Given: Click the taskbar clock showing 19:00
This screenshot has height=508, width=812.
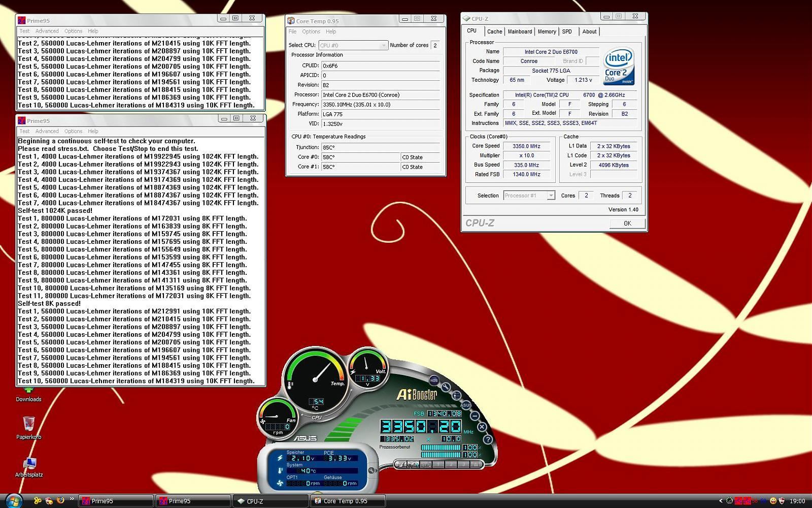Looking at the screenshot, I should [x=797, y=501].
